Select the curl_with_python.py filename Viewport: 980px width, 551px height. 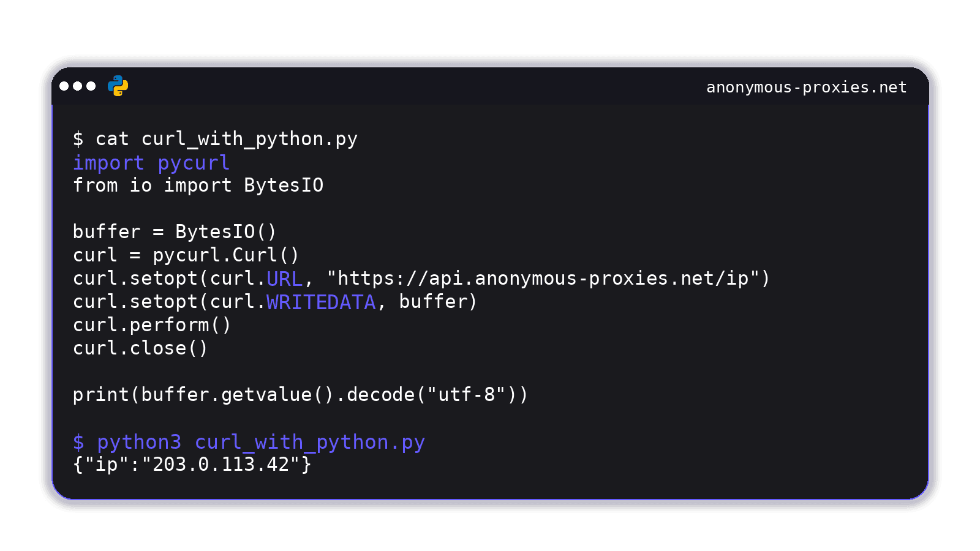pyautogui.click(x=250, y=139)
